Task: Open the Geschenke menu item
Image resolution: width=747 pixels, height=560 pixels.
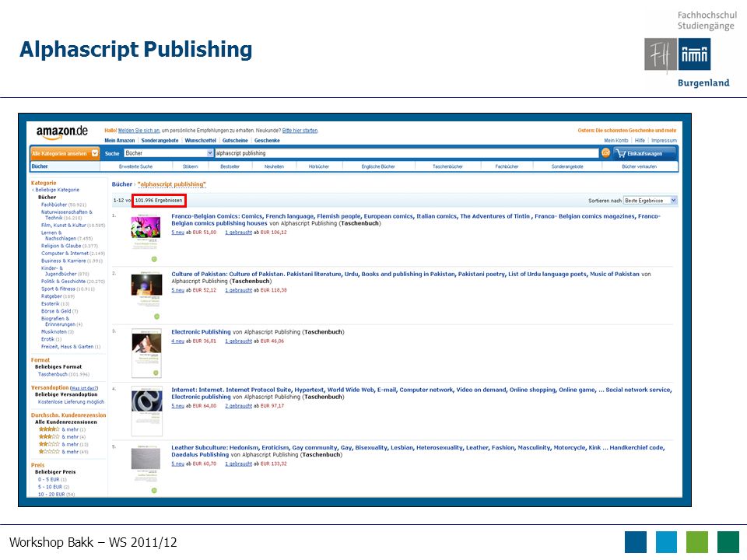Action: pyautogui.click(x=267, y=141)
